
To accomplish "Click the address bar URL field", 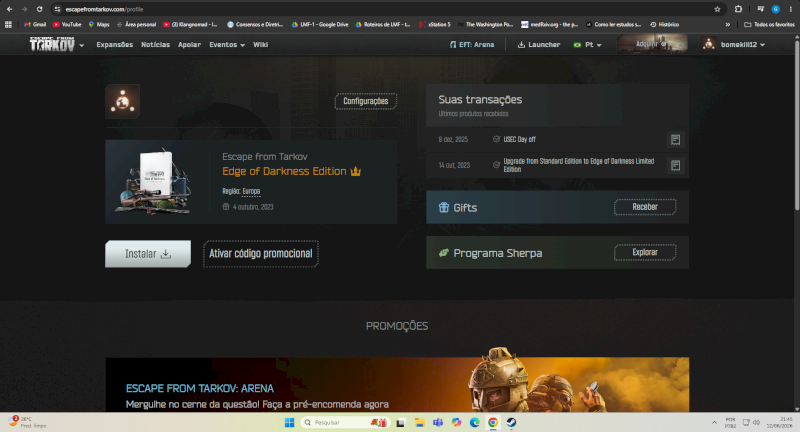I will coord(383,9).
